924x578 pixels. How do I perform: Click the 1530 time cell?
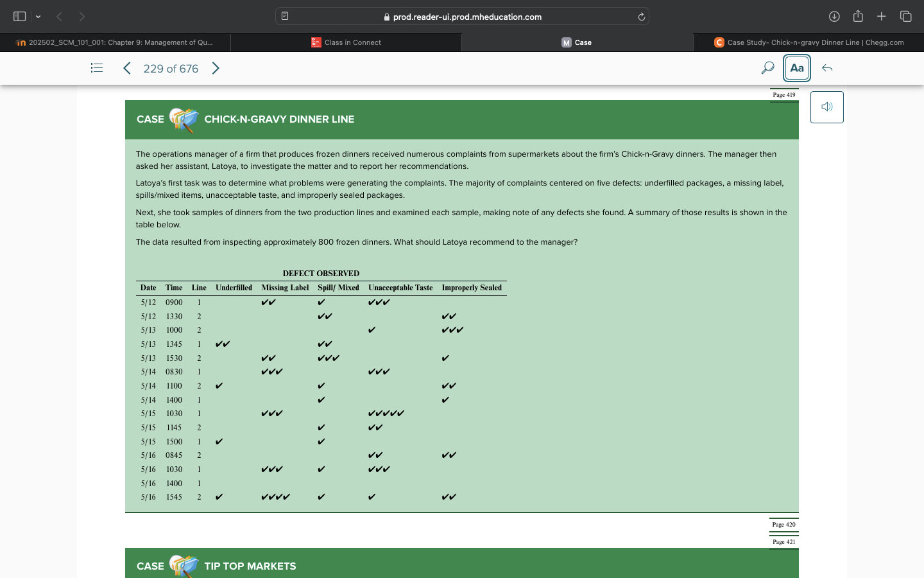point(174,358)
